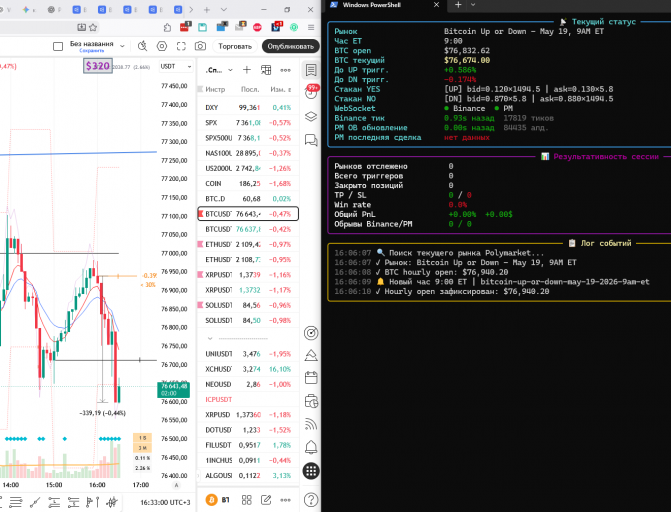
Task: Expand the Без названия layout dropdown
Action: click(122, 46)
